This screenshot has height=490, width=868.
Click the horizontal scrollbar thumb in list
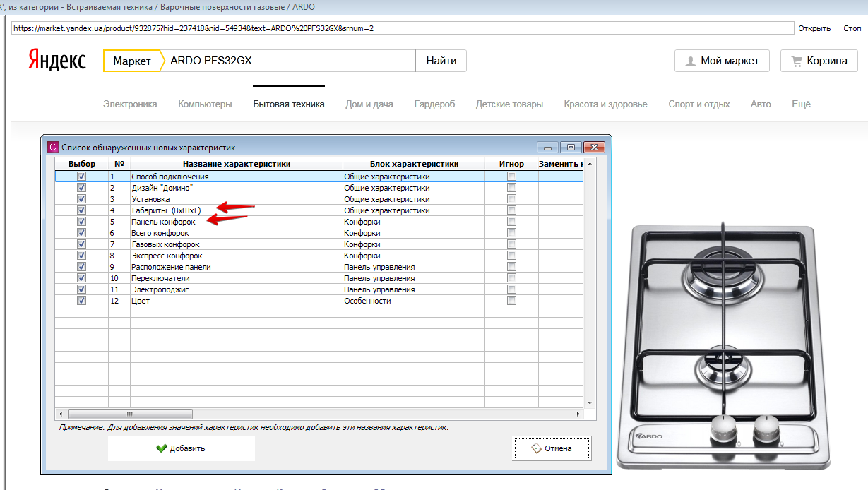point(129,414)
